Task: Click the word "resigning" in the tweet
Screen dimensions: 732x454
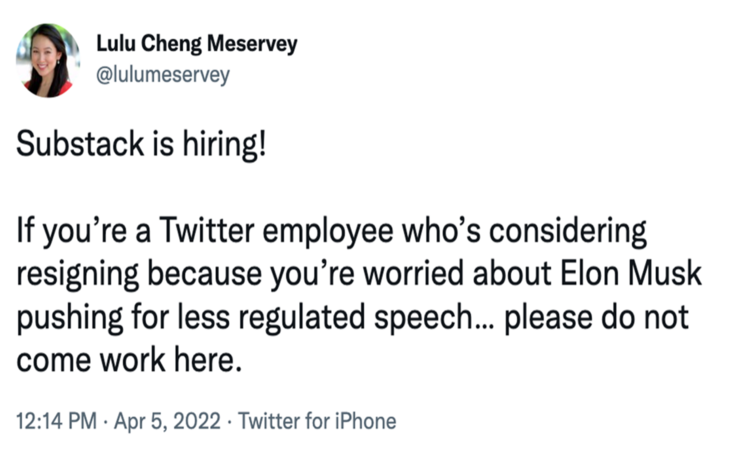Action: click(x=77, y=275)
